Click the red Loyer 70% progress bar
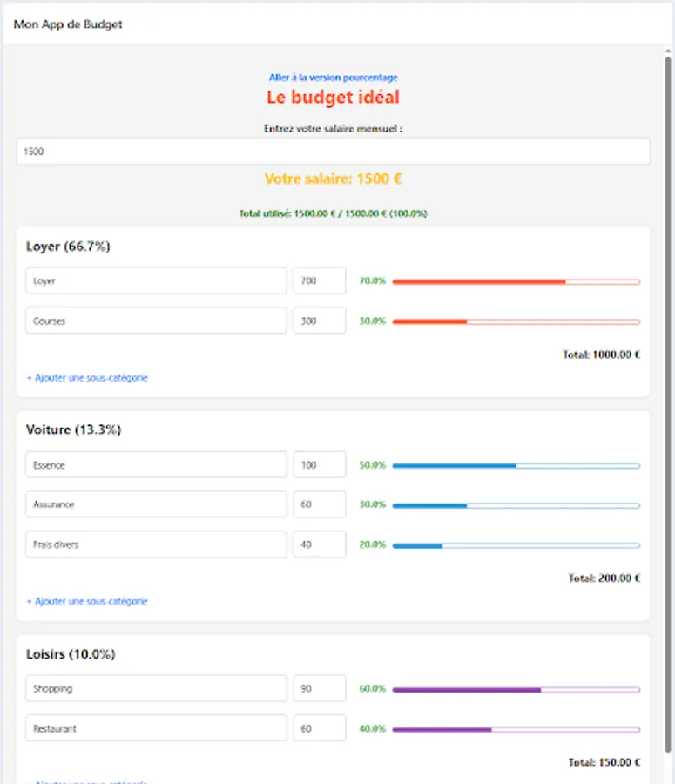This screenshot has height=784, width=675. 516,281
